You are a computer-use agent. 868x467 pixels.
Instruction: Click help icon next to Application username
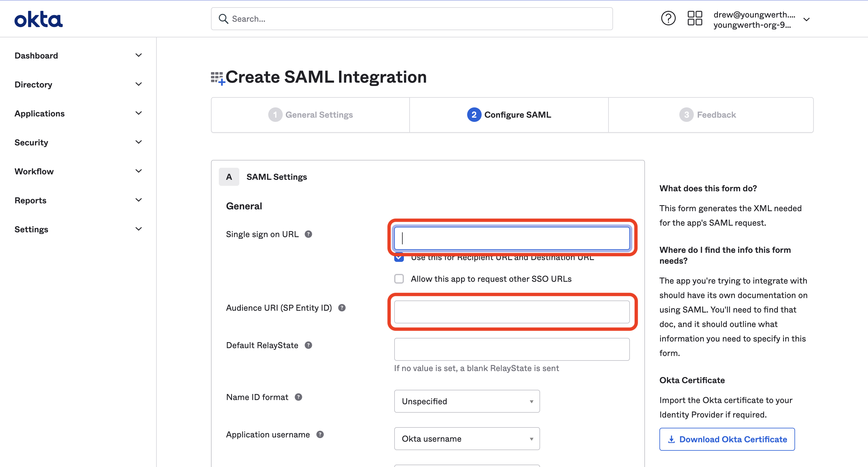tap(320, 434)
